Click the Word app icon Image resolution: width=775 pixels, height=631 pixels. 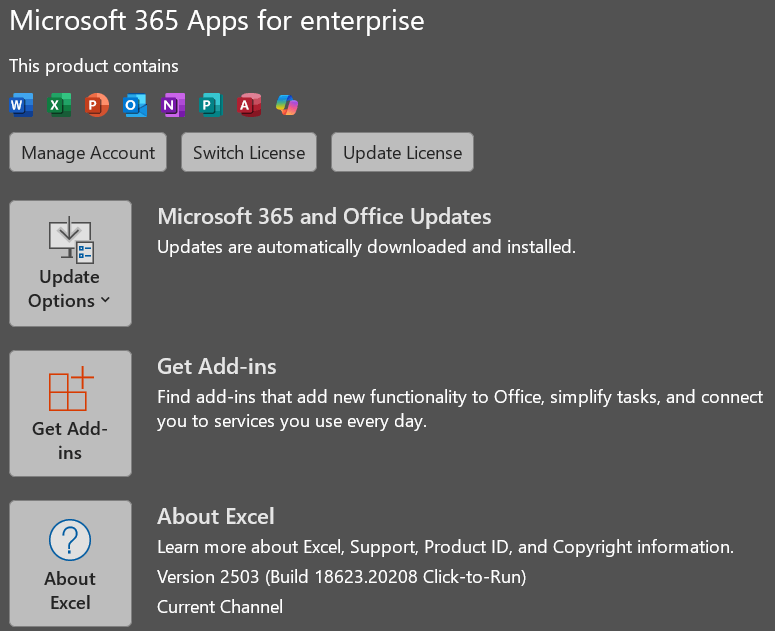point(21,105)
